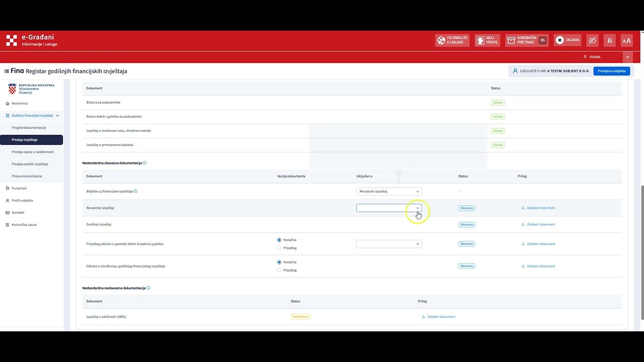The height and width of the screenshot is (362, 644).
Task: Toggle the dyslexia font icon
Action: click(x=609, y=40)
